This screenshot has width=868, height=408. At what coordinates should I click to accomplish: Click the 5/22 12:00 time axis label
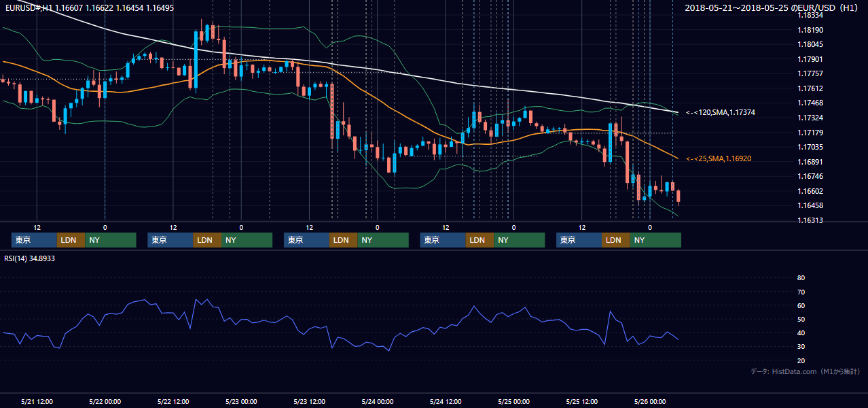[x=173, y=401]
